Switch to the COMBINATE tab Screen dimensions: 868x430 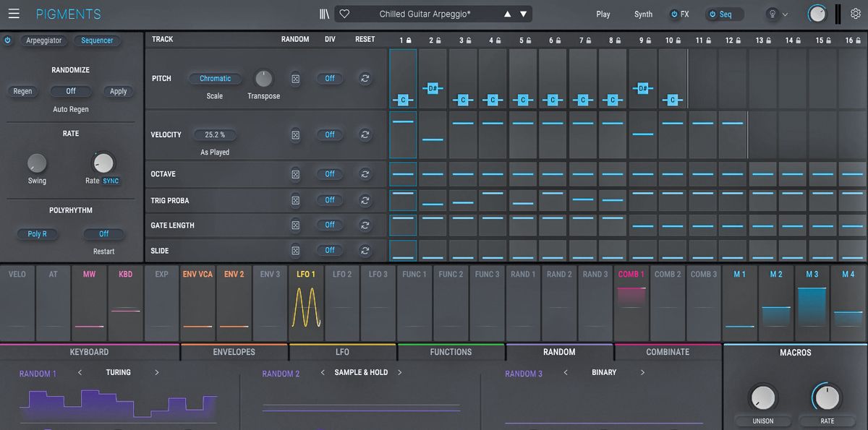pos(667,352)
